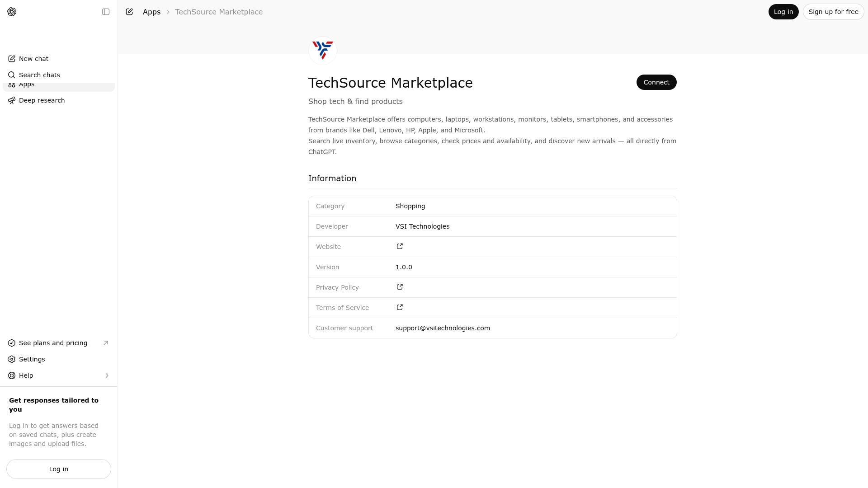Click the compose new chat icon beside Apps breadcrumb
The width and height of the screenshot is (868, 488).
(x=129, y=12)
